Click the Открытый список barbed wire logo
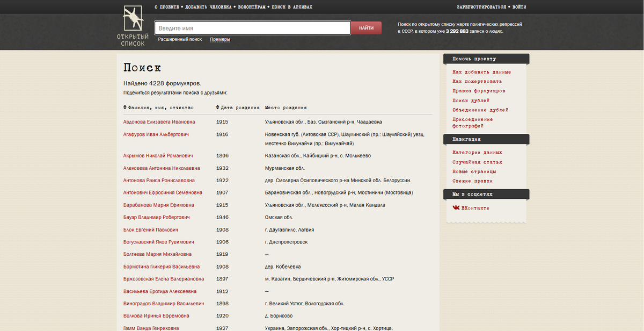 (x=133, y=26)
